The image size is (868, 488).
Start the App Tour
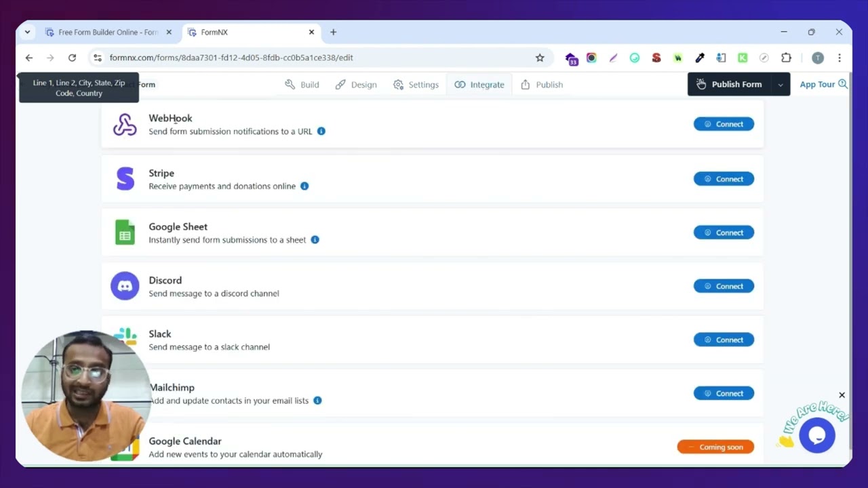pyautogui.click(x=823, y=85)
